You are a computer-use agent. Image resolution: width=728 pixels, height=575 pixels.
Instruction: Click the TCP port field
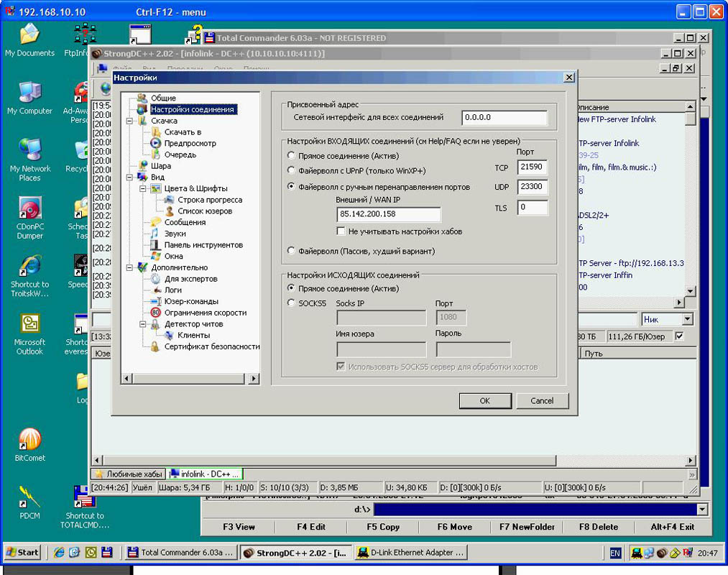point(533,167)
